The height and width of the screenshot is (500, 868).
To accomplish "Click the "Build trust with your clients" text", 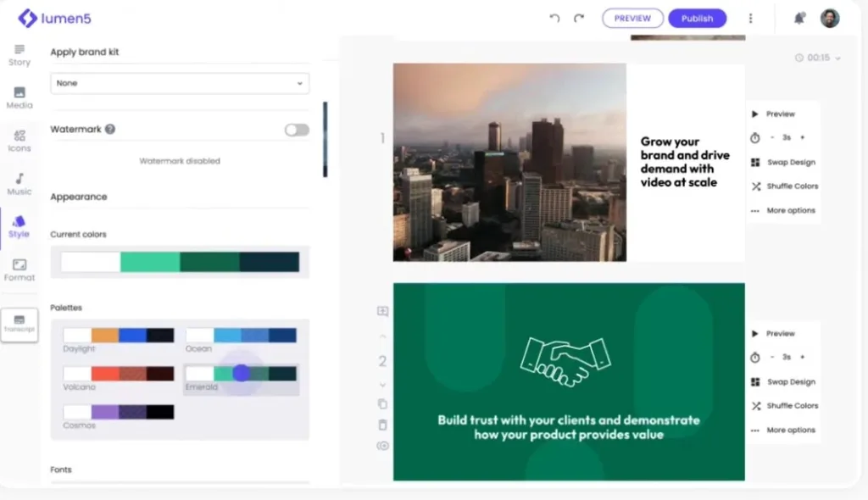I will tap(569, 427).
